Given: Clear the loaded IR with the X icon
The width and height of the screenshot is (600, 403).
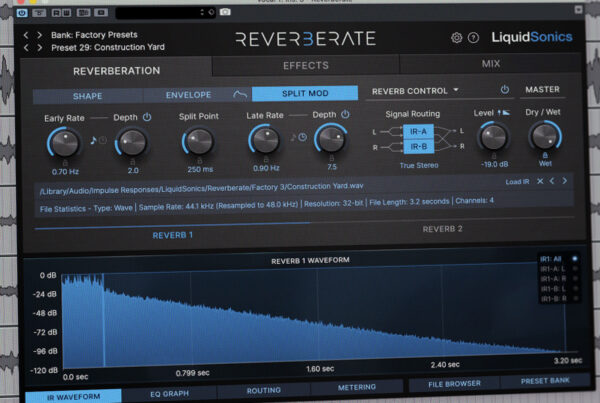Looking at the screenshot, I should coord(540,181).
